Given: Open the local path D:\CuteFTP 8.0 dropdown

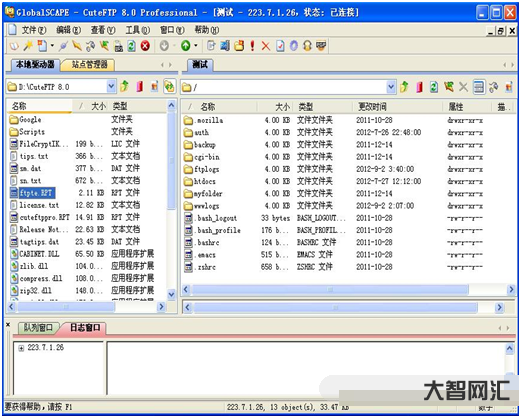Looking at the screenshot, I should pos(111,87).
